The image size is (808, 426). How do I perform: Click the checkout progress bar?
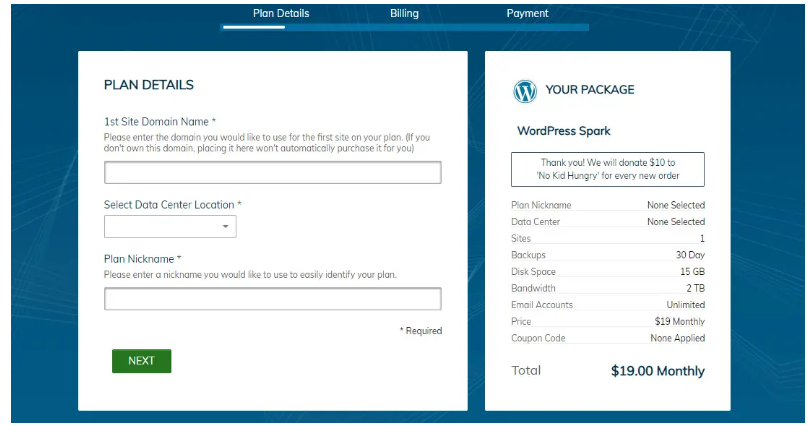[x=405, y=27]
